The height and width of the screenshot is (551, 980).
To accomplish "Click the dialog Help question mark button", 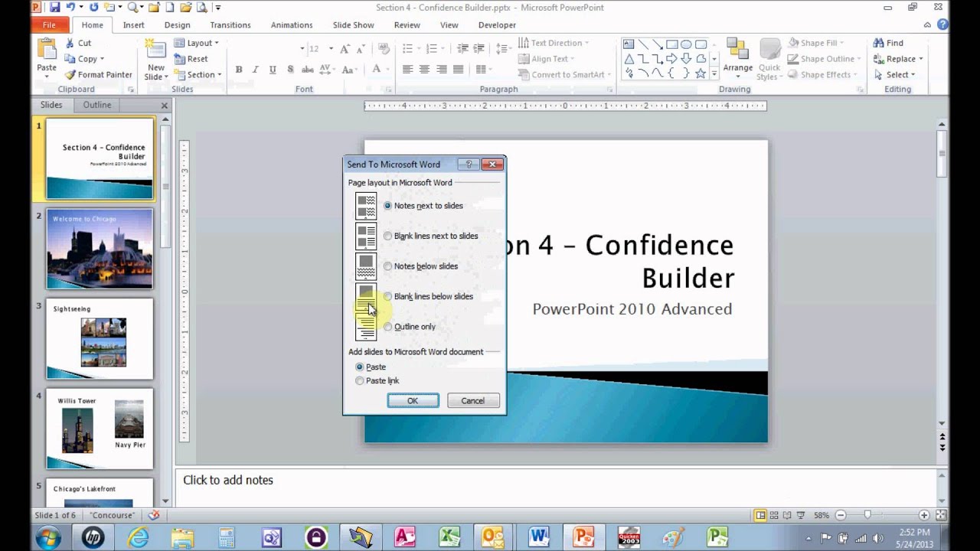I will pos(469,164).
